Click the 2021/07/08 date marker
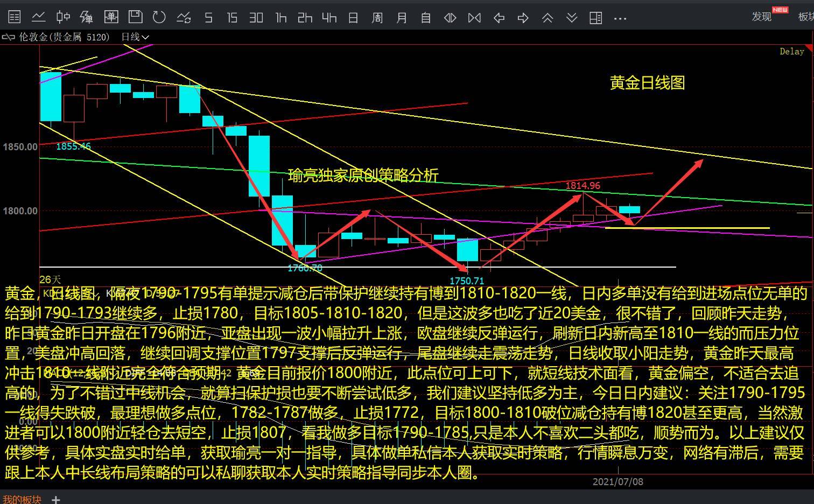This screenshot has width=814, height=504. point(617,482)
